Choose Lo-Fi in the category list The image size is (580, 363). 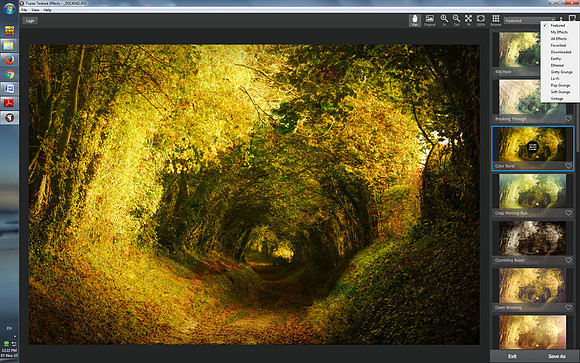(x=554, y=79)
